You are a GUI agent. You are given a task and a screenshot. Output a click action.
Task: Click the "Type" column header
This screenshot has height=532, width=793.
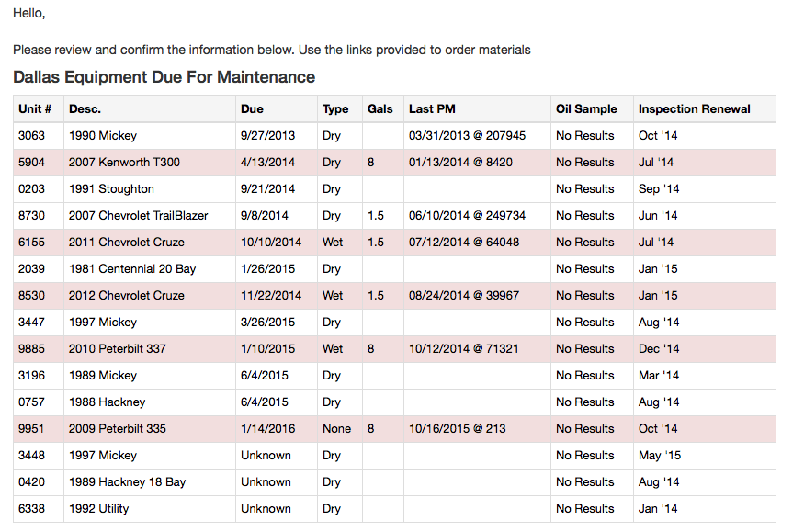[335, 108]
